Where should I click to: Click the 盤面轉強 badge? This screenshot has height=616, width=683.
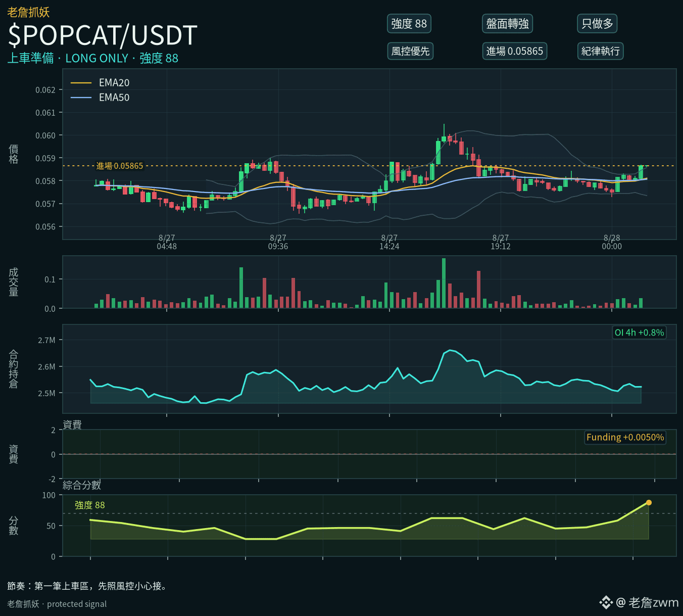507,24
